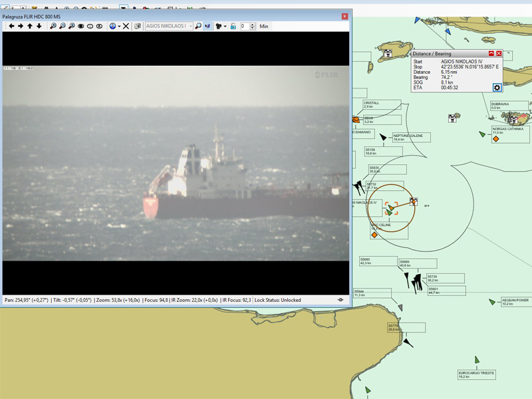Screen dimensions: 532x399
Task: Toggle the video recording camera button
Action: pos(218,26)
